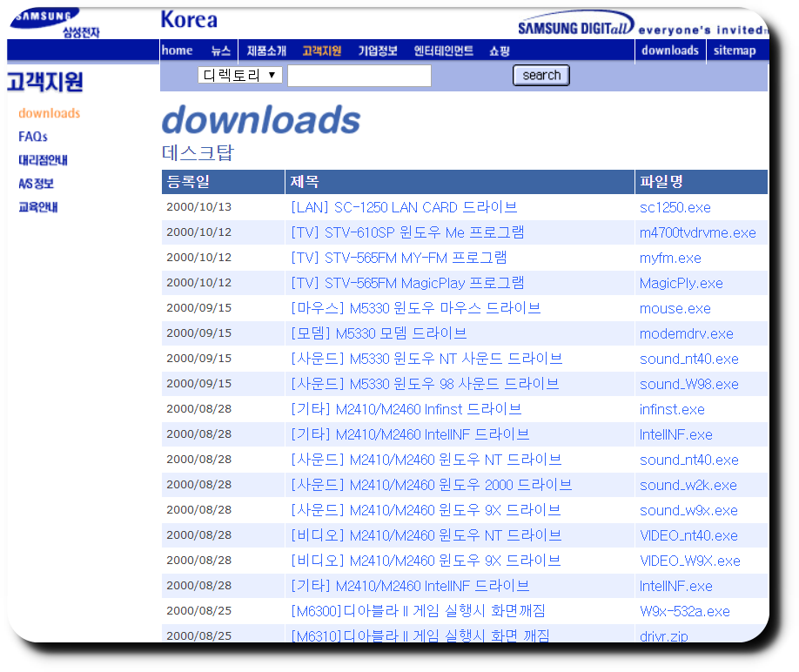
Task: Open [TV] STV-565FM MY-FM 프로그램 link
Action: (x=399, y=258)
